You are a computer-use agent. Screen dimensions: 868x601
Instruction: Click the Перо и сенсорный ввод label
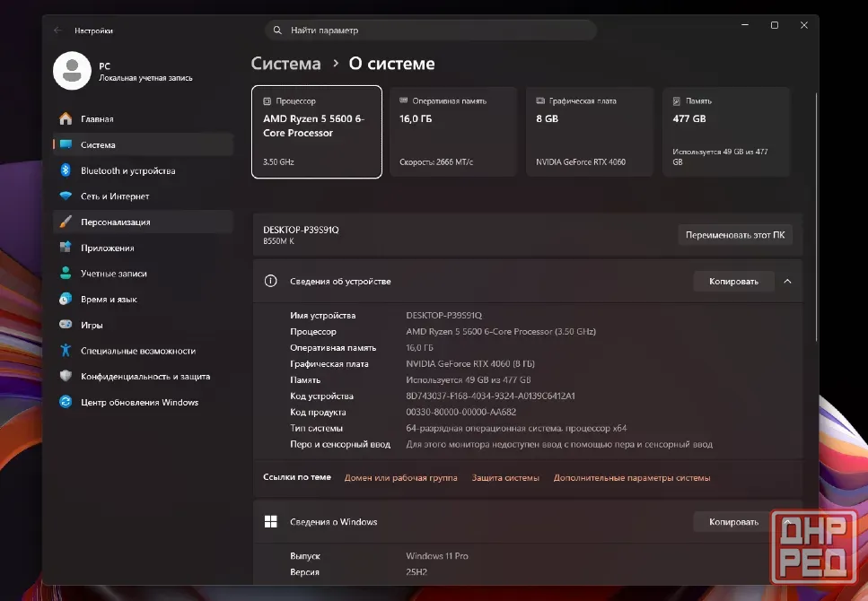coord(340,444)
